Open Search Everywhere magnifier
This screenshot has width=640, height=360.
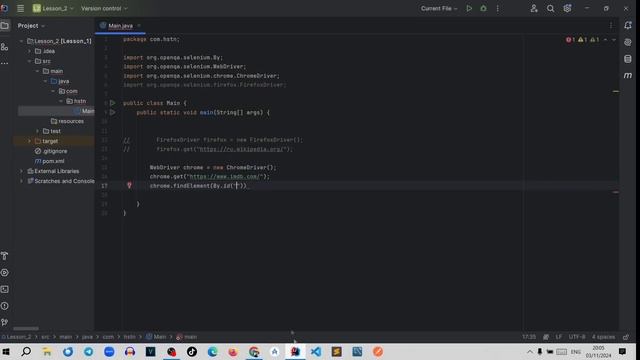[x=551, y=8]
